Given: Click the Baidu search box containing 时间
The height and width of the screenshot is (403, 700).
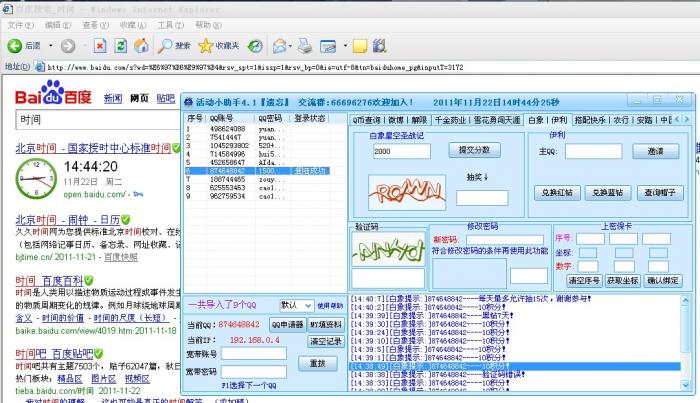Looking at the screenshot, I should pos(98,120).
